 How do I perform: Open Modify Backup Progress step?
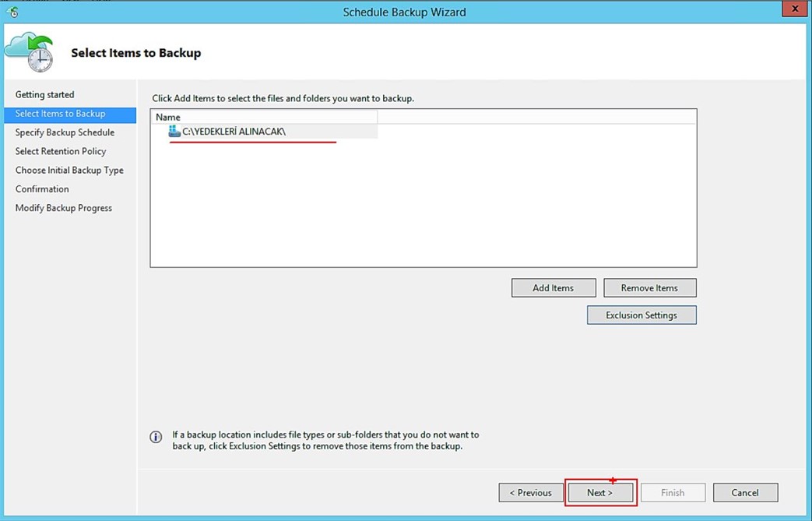pyautogui.click(x=64, y=208)
